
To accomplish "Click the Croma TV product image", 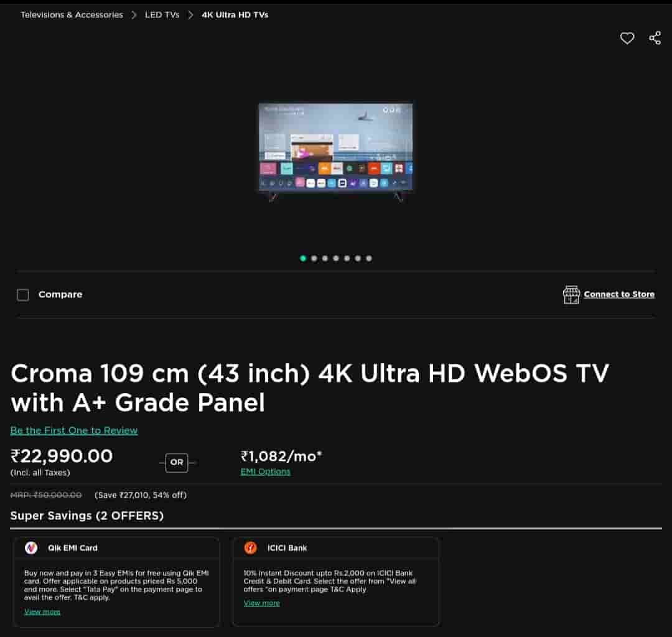I will [335, 151].
